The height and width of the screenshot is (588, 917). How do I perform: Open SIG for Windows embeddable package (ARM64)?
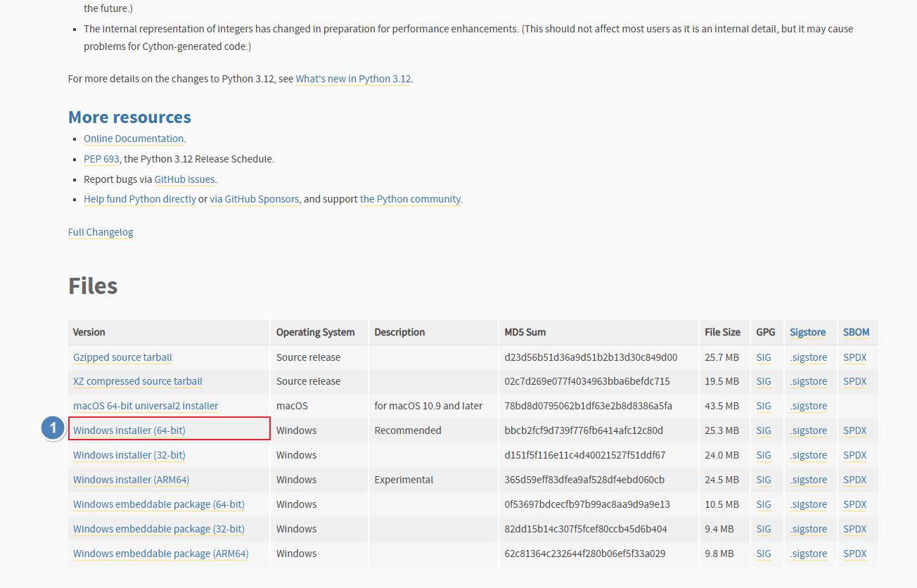pos(764,554)
